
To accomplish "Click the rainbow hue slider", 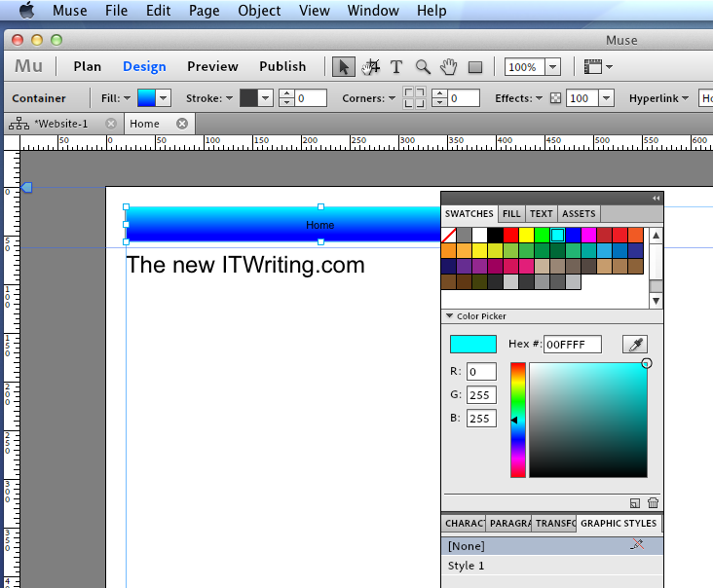I will [518, 420].
